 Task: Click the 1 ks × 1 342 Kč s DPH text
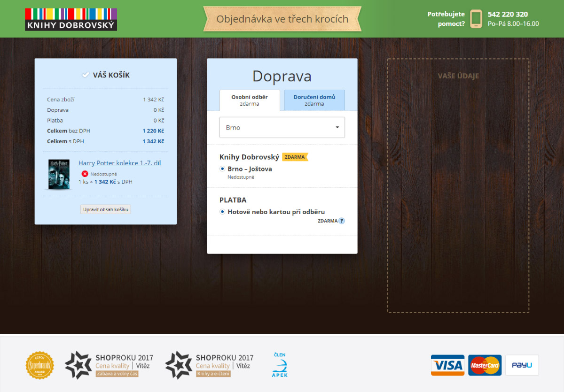coord(105,182)
